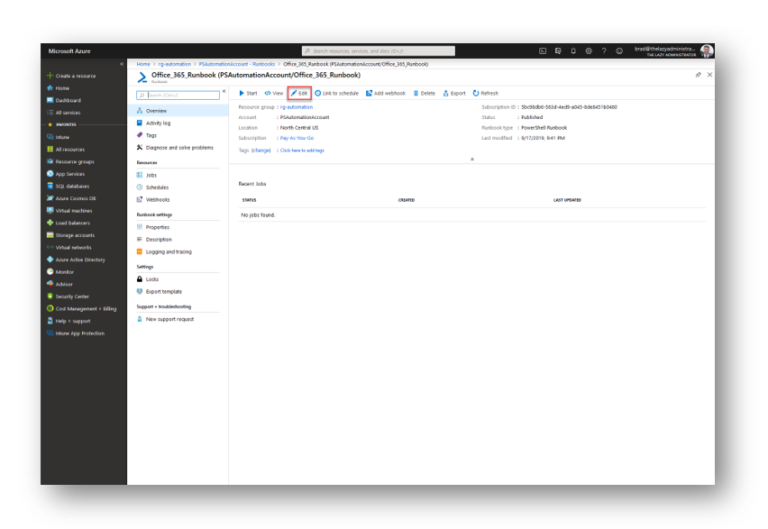Screen dimensions: 768x529
Task: Go to Home in the sidebar
Action: pyautogui.click(x=58, y=88)
